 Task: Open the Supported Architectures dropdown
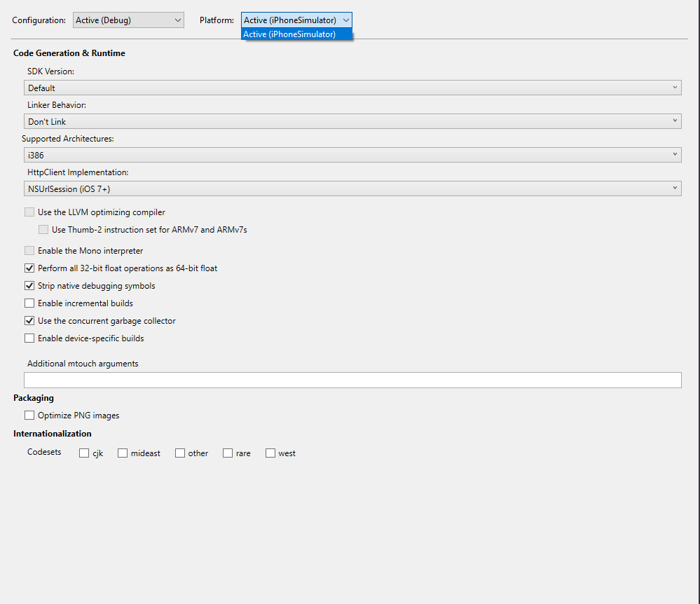352,155
